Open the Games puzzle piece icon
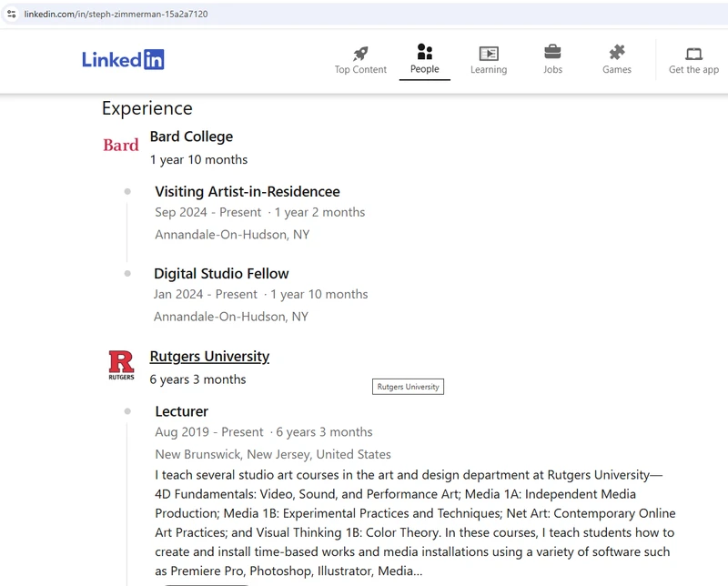 click(x=617, y=53)
